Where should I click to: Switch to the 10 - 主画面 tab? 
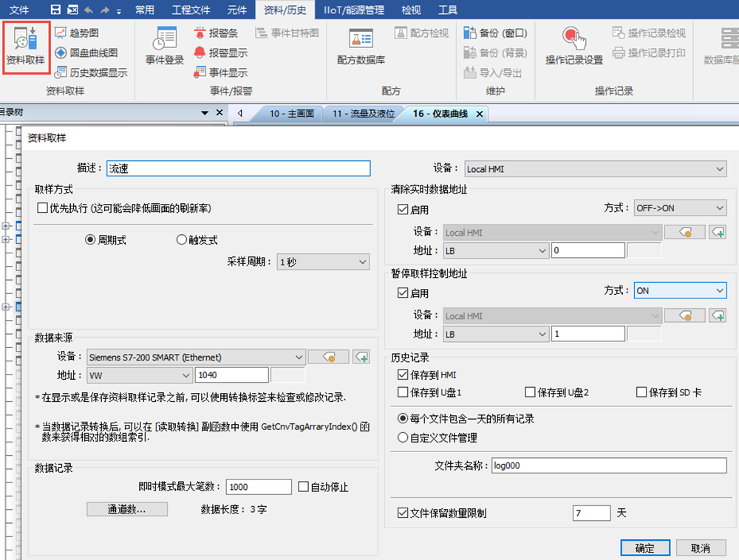tap(291, 114)
